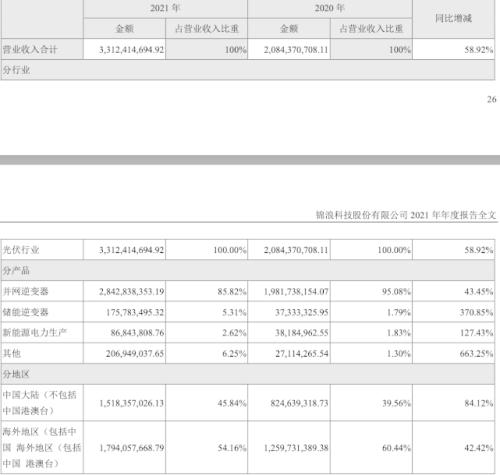Select "占营业收入比重" header under 2020 年
The image size is (500, 475).
(371, 29)
